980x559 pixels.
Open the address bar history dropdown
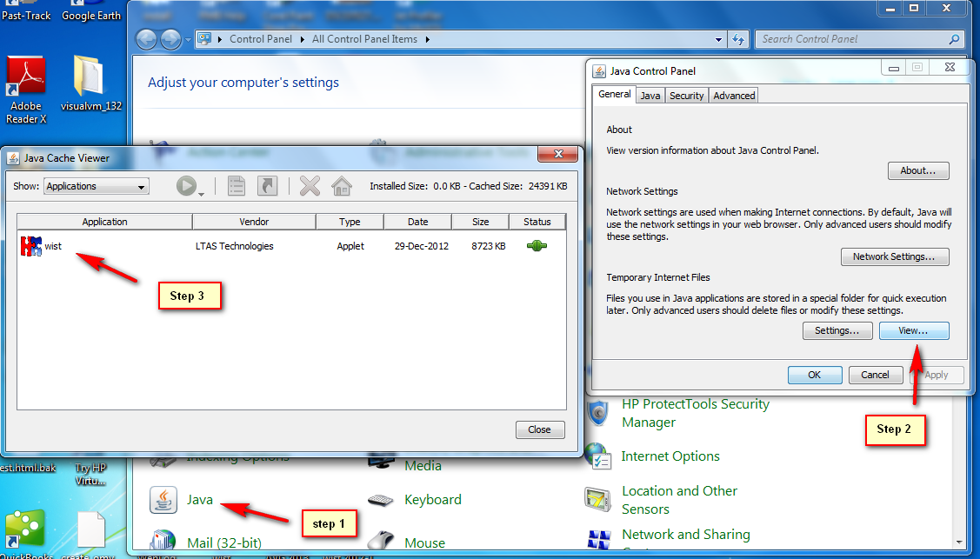click(x=718, y=39)
